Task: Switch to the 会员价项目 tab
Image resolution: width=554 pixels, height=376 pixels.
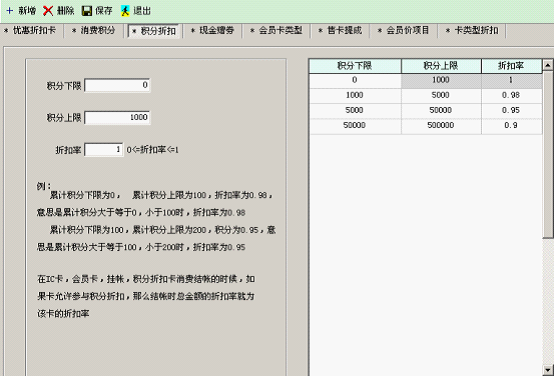Action: pyautogui.click(x=404, y=31)
